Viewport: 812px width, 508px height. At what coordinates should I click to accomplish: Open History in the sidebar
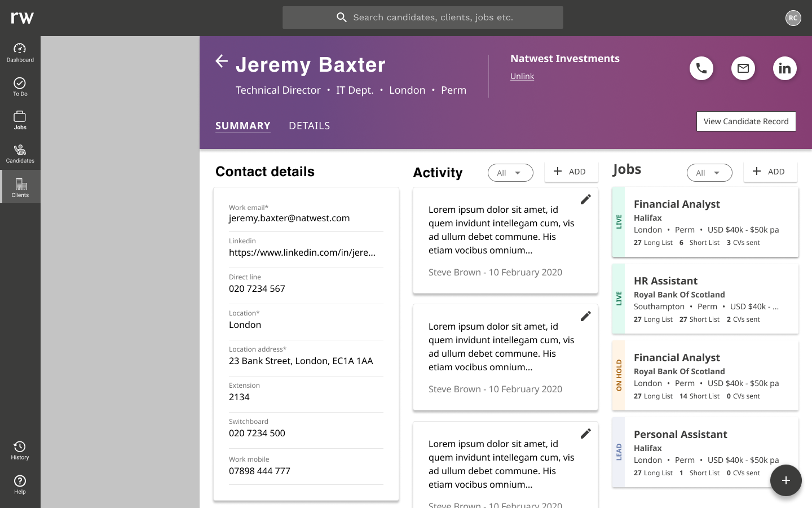pyautogui.click(x=20, y=450)
